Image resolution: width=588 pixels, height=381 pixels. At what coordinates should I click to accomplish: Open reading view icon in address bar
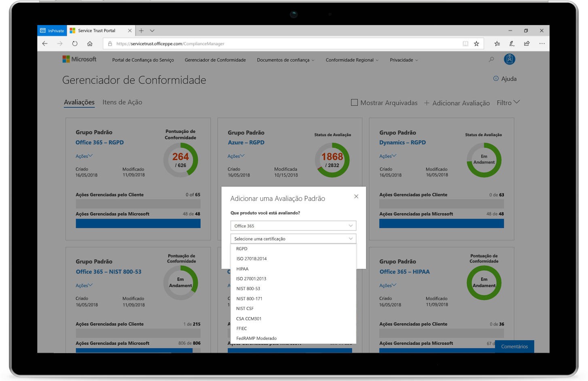point(465,44)
